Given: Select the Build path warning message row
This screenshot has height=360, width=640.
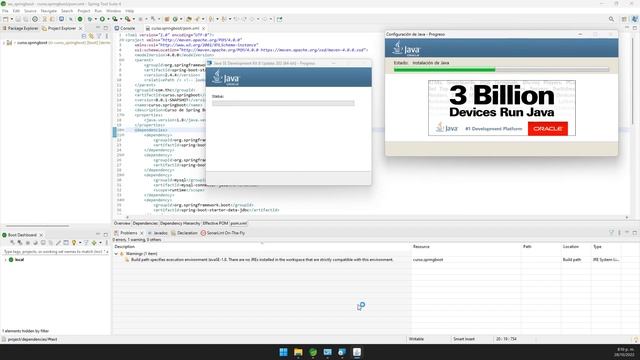Looking at the screenshot, I should pos(262,260).
